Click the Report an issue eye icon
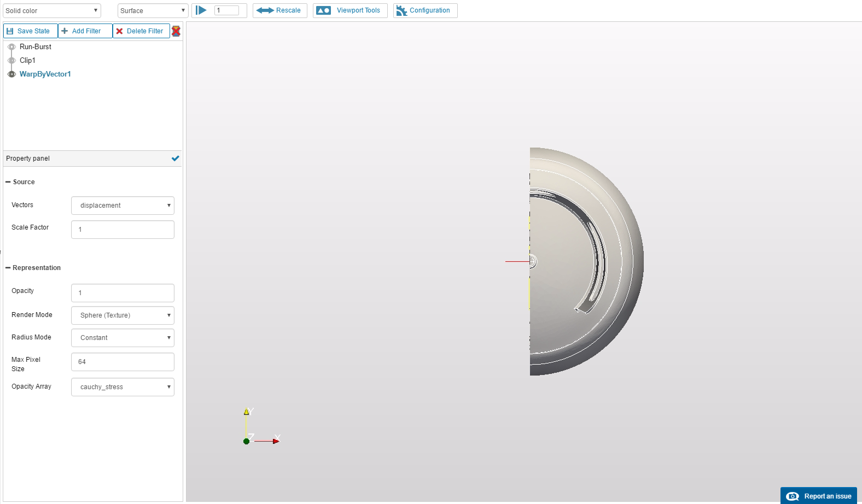 [793, 496]
